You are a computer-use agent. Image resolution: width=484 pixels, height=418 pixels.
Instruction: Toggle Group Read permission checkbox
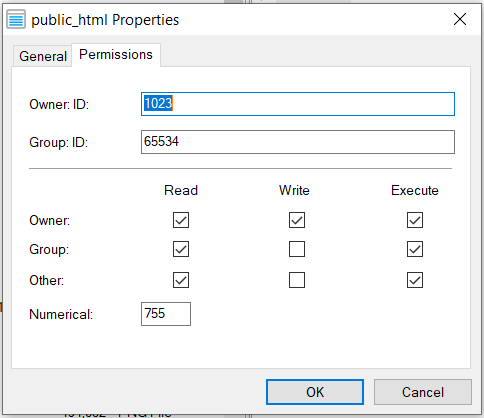[x=181, y=249]
